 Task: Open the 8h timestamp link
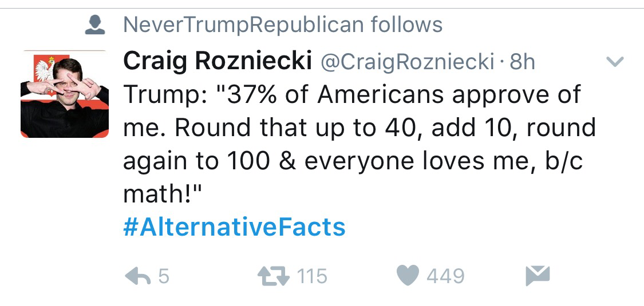521,62
